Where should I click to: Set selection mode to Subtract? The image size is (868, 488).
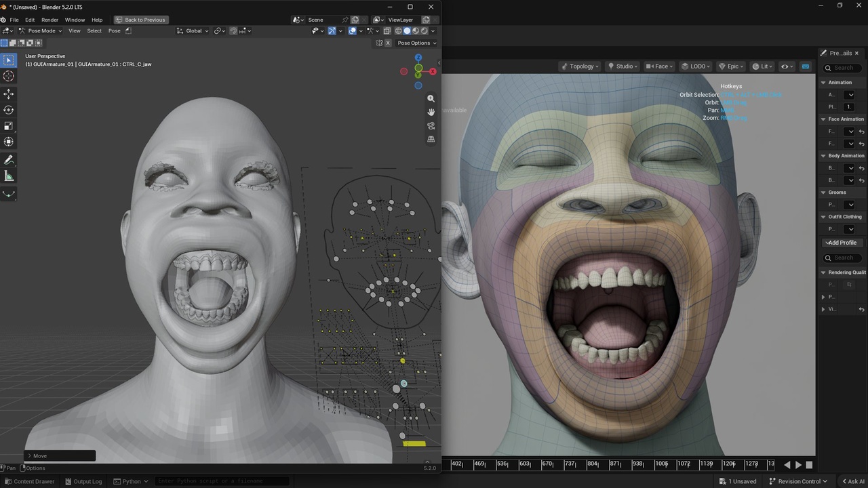[x=21, y=43]
